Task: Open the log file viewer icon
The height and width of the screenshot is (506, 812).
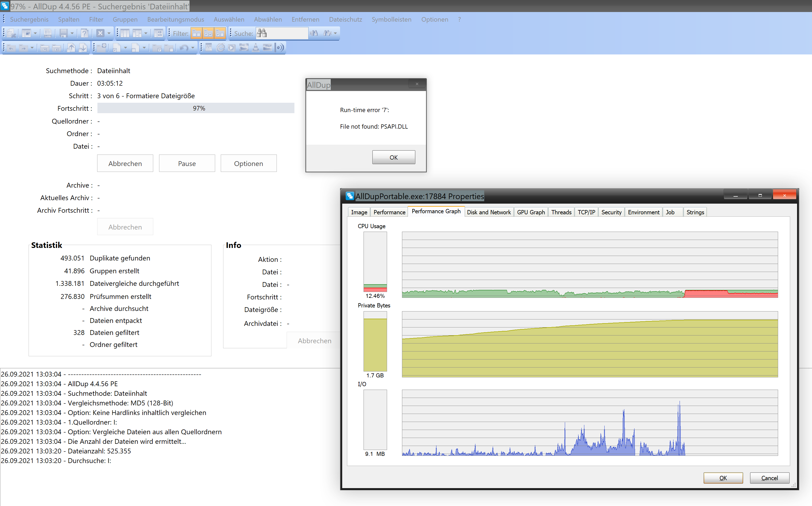Action: tap(48, 33)
